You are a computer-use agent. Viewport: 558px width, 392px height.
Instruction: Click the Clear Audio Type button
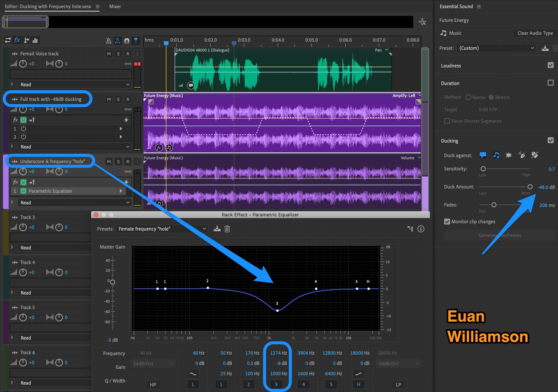(x=535, y=33)
